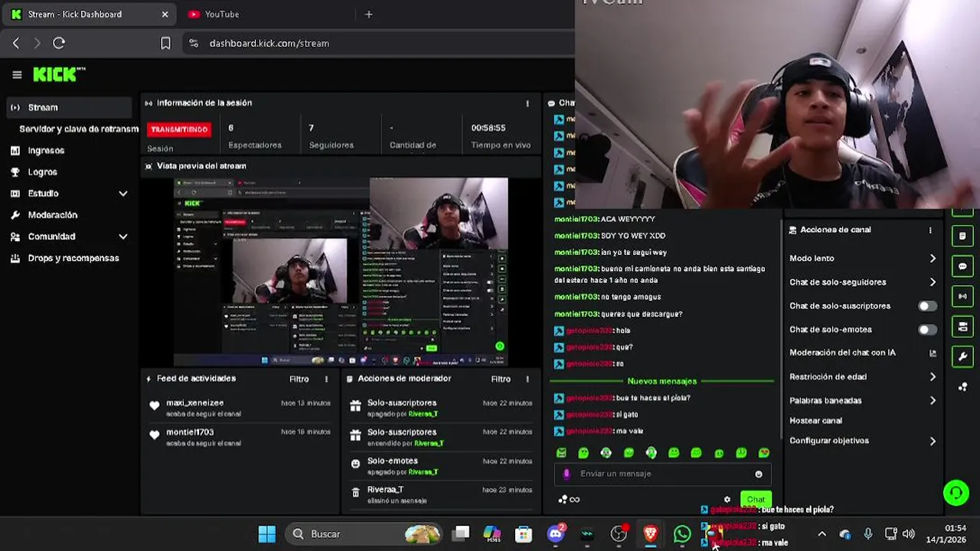Select Stream in the sidebar

tap(69, 108)
